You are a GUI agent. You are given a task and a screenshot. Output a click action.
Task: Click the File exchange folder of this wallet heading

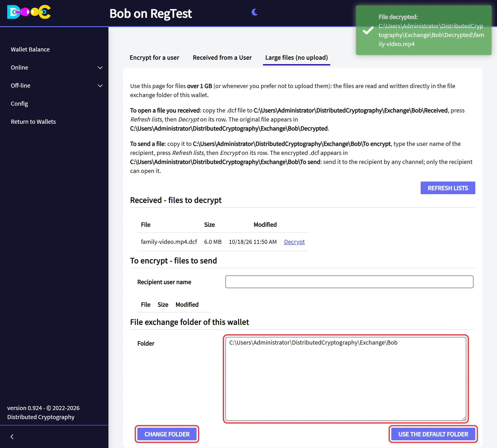(189, 322)
